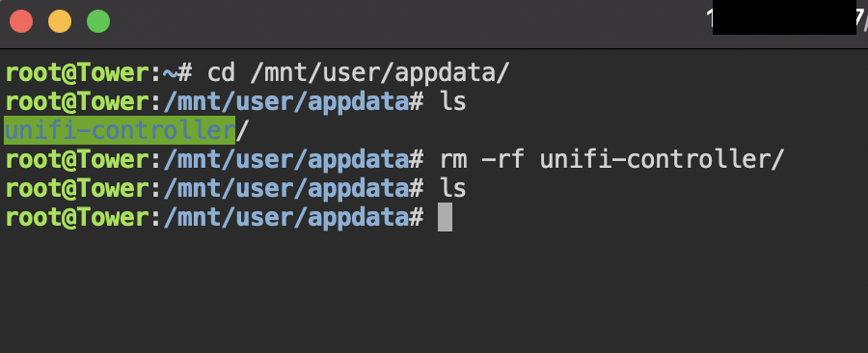Click the highlighted unifi-controller directory listing
The width and height of the screenshot is (868, 353).
click(120, 130)
